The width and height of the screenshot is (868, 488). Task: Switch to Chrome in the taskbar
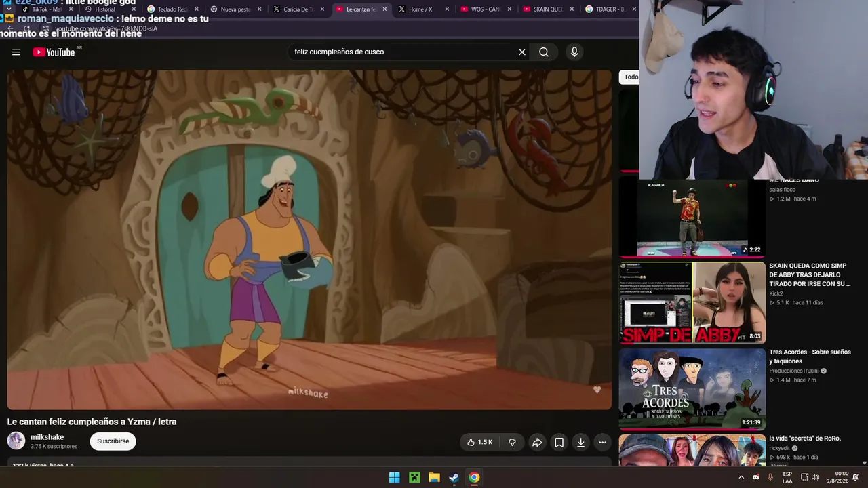474,477
